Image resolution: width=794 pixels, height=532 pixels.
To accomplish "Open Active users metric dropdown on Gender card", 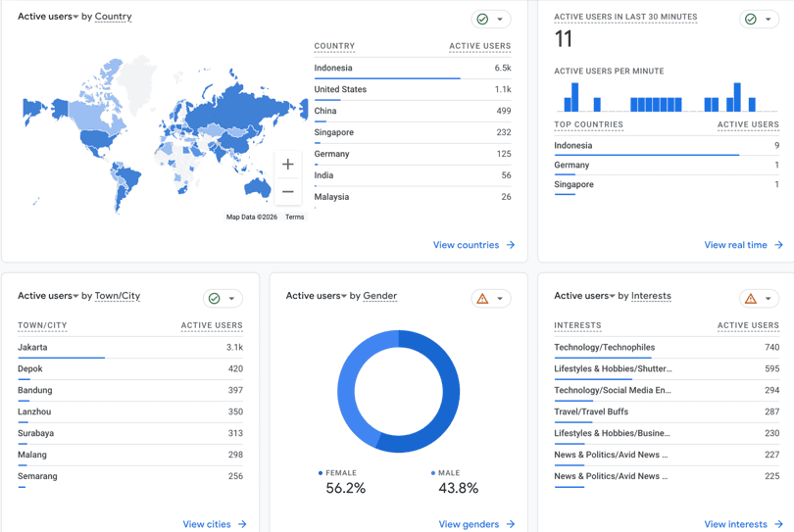I will [317, 296].
